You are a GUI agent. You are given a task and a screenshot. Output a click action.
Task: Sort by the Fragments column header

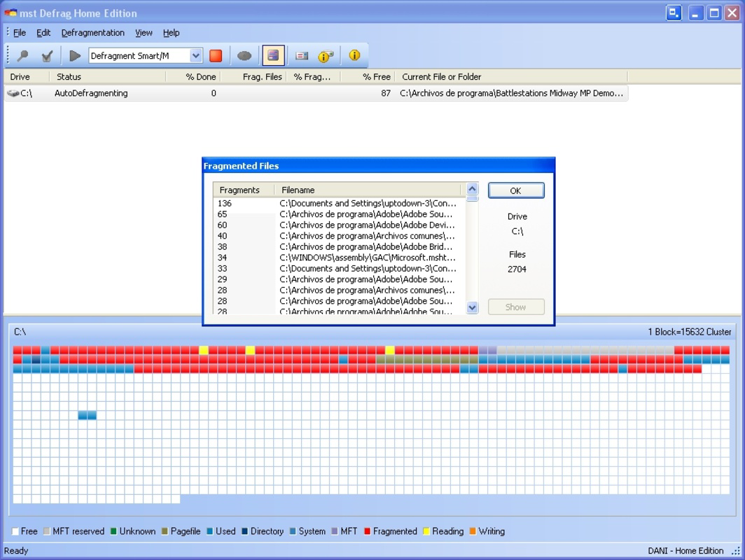coord(244,190)
